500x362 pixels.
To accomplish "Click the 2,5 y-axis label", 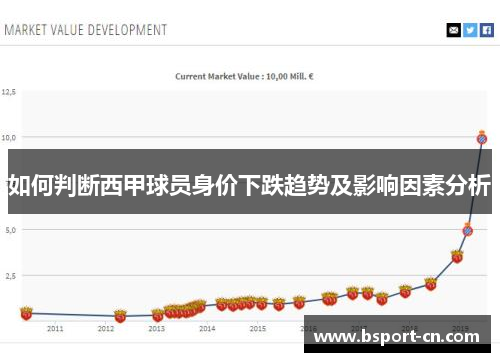I will [x=10, y=276].
